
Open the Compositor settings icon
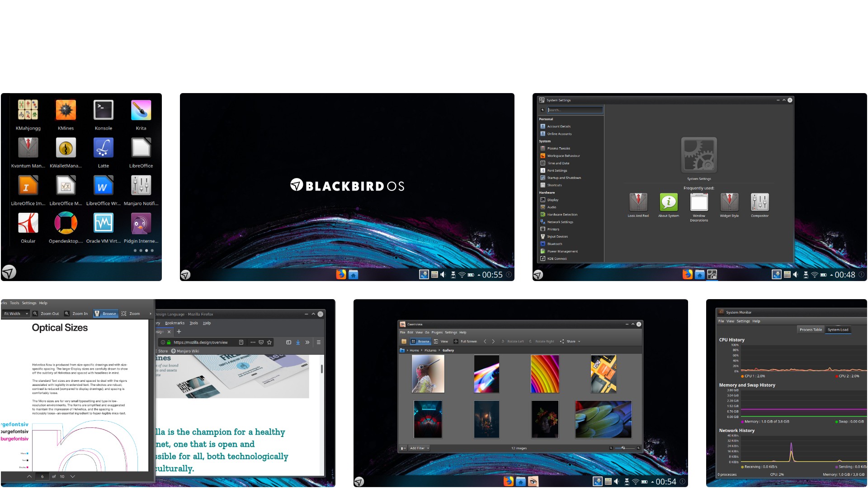pyautogui.click(x=759, y=202)
